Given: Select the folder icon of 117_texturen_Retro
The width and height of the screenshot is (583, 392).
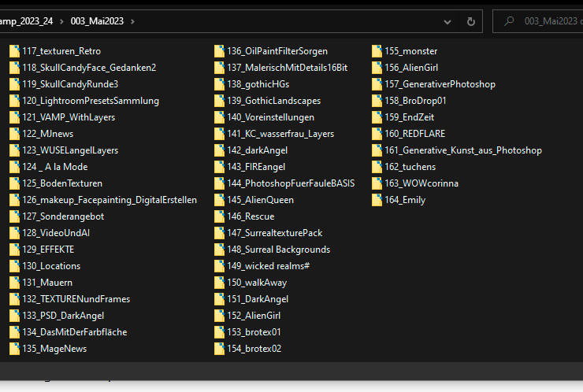Looking at the screenshot, I should [14, 51].
